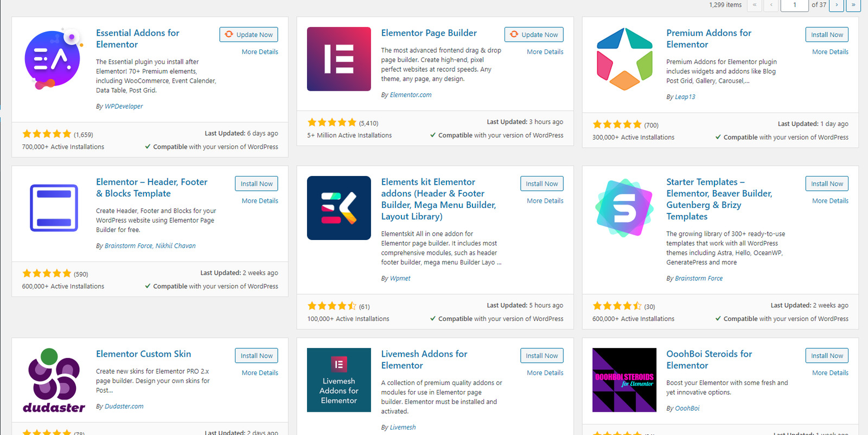
Task: Show More Details for Elementor Custom Skin
Action: pos(260,373)
